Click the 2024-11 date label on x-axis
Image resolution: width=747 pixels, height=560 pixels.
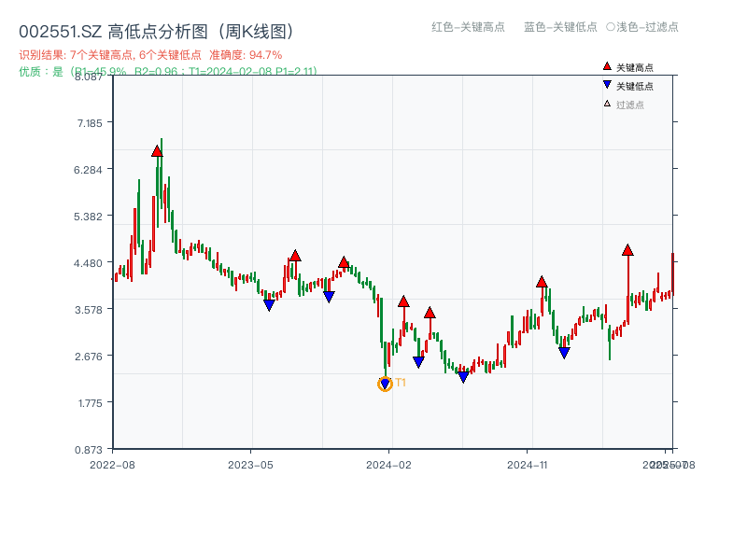(528, 463)
